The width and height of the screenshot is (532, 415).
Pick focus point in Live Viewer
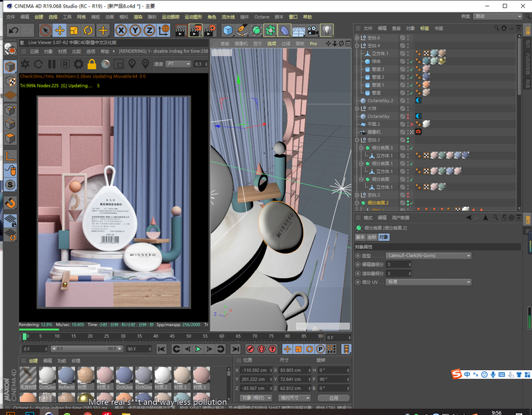pos(132,64)
